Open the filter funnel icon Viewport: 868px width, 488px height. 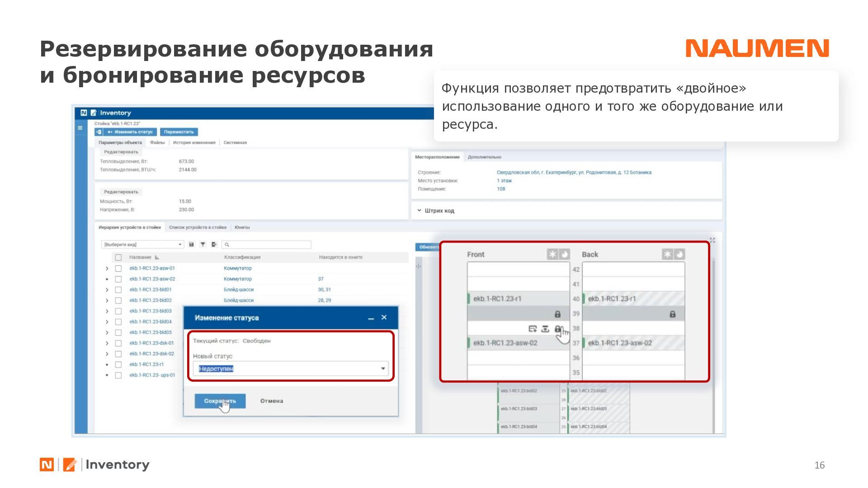[203, 244]
